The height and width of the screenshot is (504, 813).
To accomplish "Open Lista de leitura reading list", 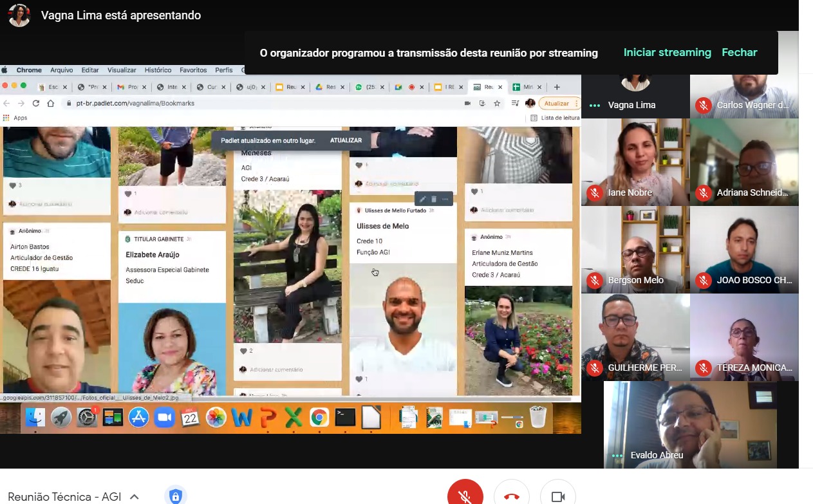I will (555, 118).
